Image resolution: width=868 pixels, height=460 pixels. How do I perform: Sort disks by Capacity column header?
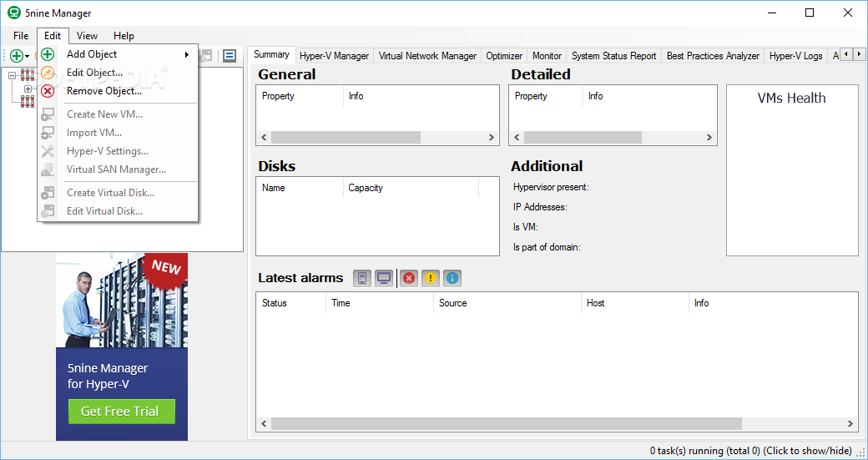pos(411,188)
